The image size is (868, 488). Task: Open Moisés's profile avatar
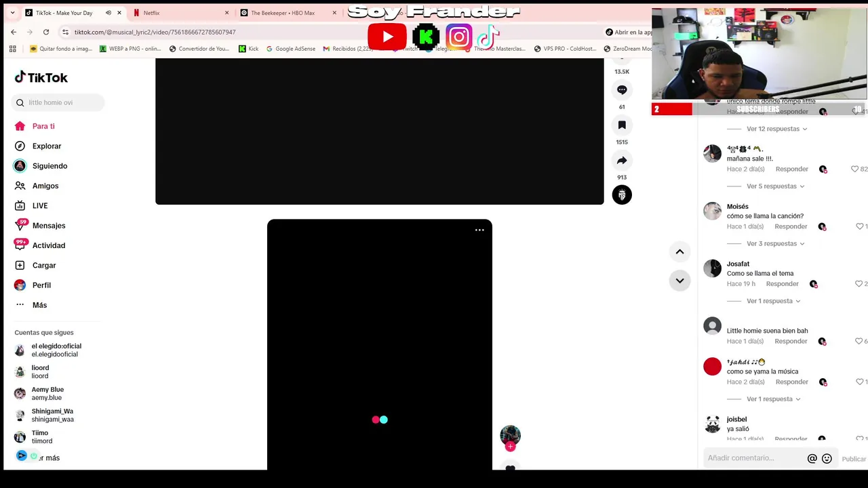tap(712, 211)
